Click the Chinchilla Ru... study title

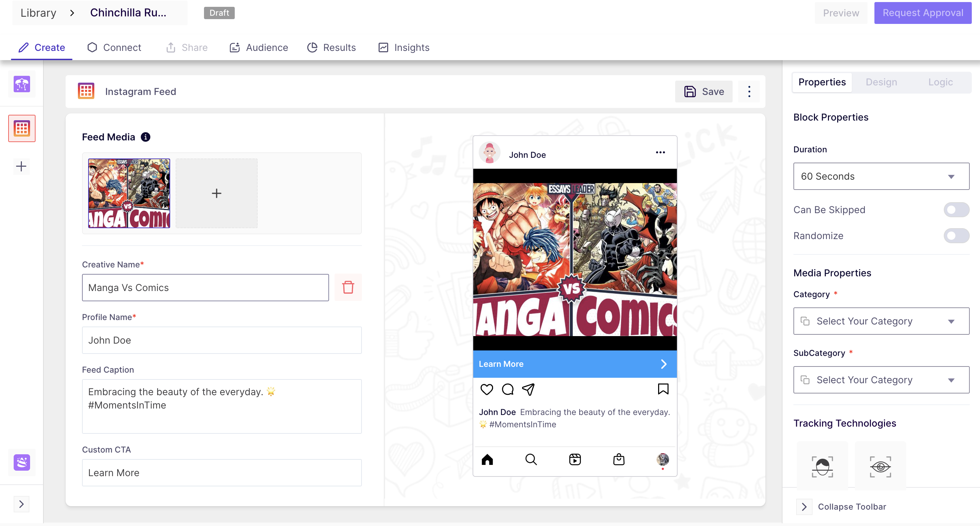point(128,13)
